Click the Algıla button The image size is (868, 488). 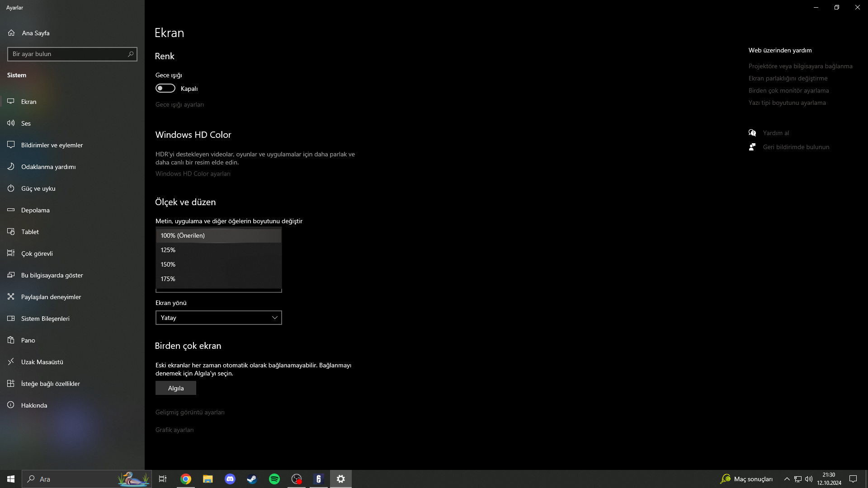point(176,388)
